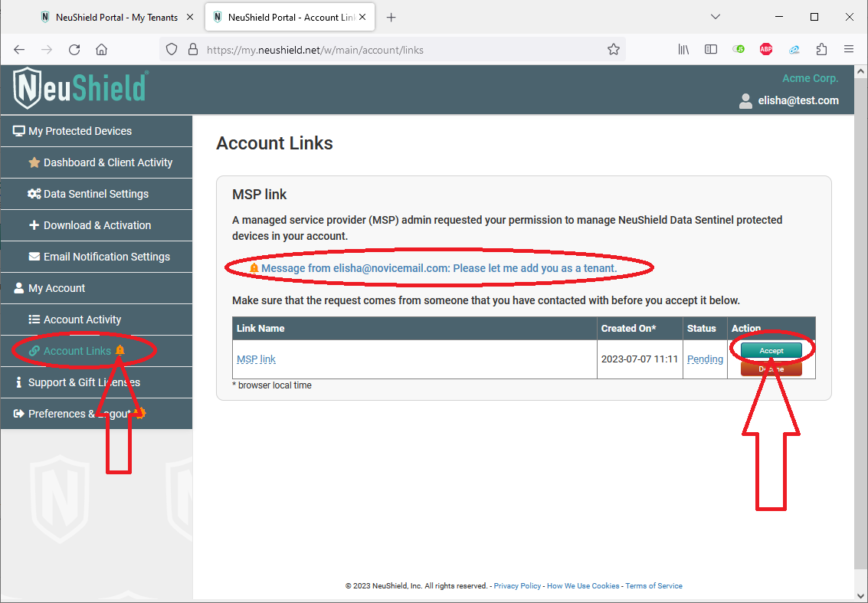Open My Account section
Viewport: 868px width, 603px height.
coord(97,289)
